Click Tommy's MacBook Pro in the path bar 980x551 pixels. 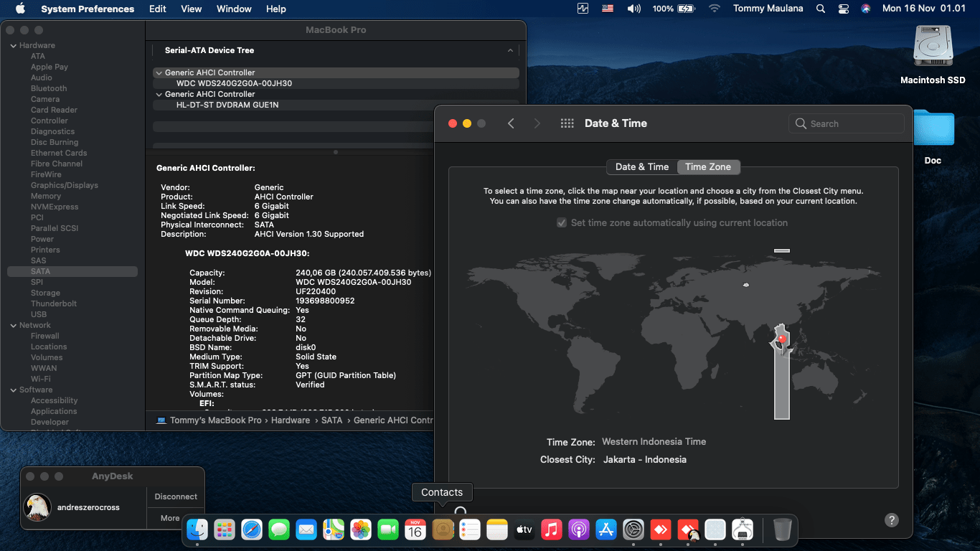[216, 420]
